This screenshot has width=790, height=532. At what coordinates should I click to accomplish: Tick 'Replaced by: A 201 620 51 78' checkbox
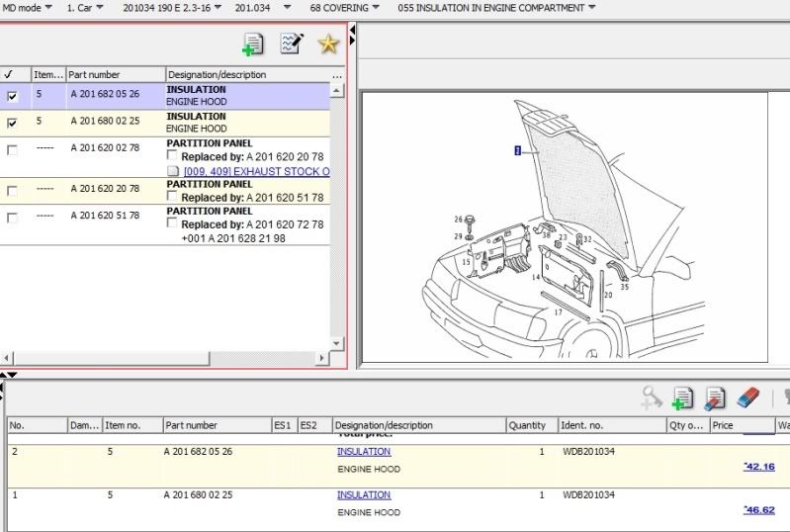click(173, 198)
